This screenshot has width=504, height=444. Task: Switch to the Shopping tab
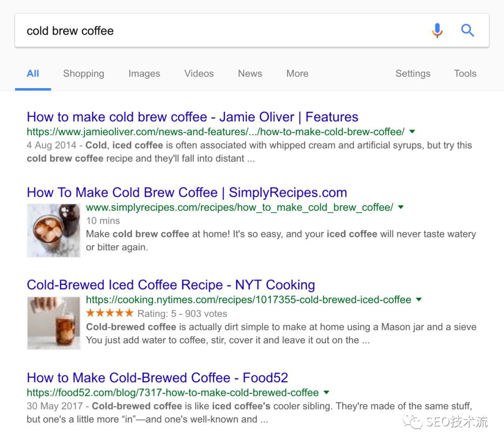point(84,74)
